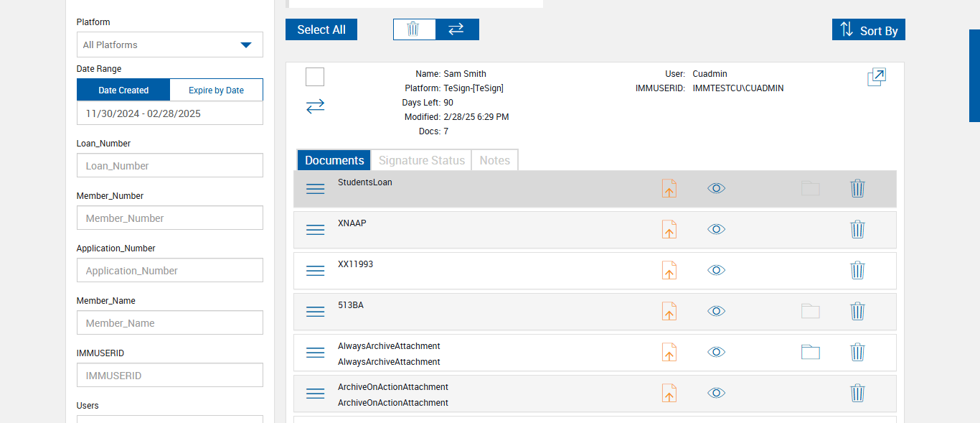980x423 pixels.
Task: Click the Modified value 2/28/25 6:29 PM
Action: pyautogui.click(x=476, y=117)
